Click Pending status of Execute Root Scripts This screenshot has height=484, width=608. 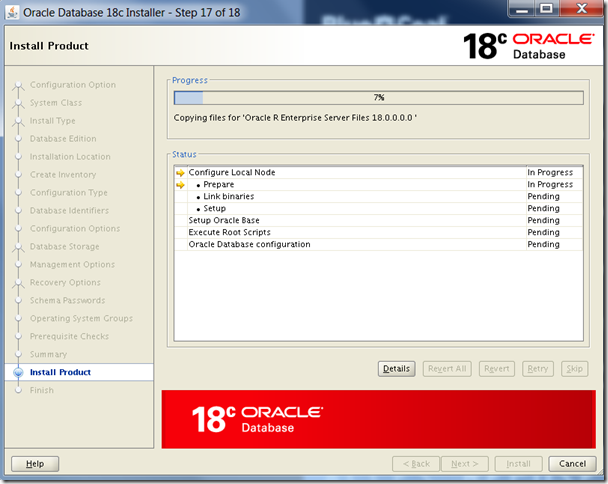544,233
